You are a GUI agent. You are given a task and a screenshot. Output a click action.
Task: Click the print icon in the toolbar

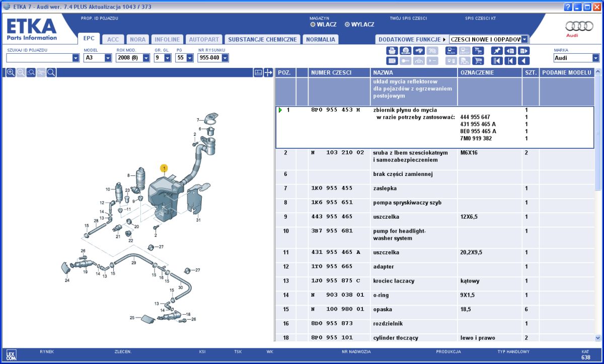point(392,50)
